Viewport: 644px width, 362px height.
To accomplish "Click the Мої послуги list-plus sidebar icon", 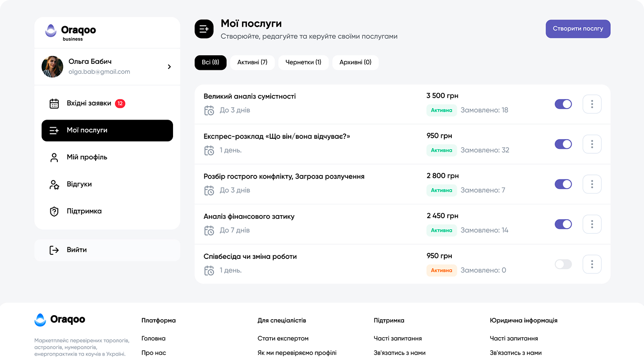I will tap(54, 131).
